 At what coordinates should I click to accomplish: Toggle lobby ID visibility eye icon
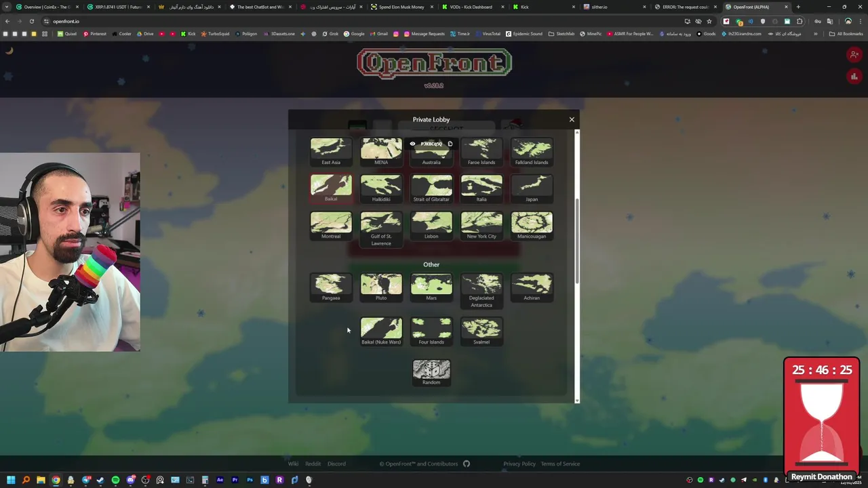tap(412, 144)
